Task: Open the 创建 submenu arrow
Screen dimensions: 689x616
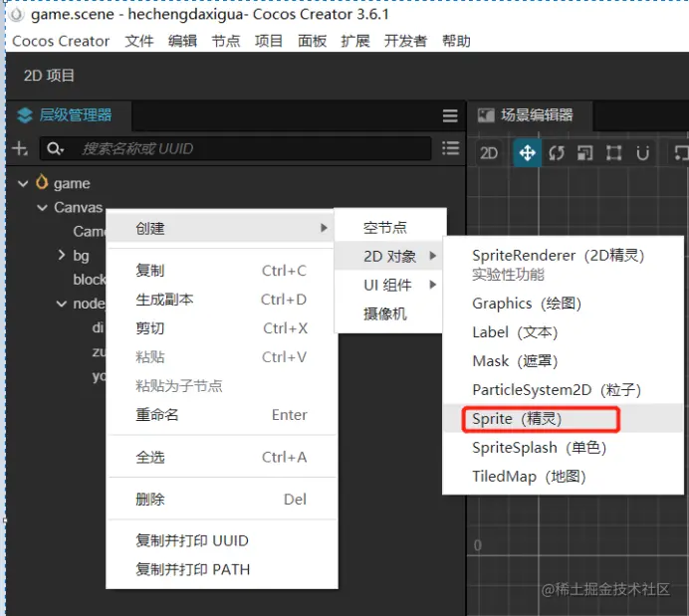Action: click(324, 228)
